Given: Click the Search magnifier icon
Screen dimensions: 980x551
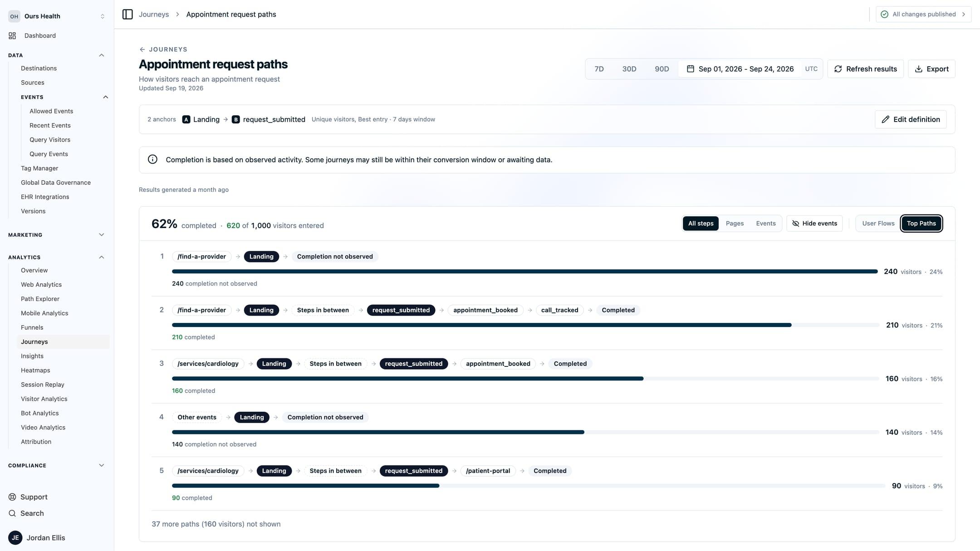Looking at the screenshot, I should click(x=12, y=513).
